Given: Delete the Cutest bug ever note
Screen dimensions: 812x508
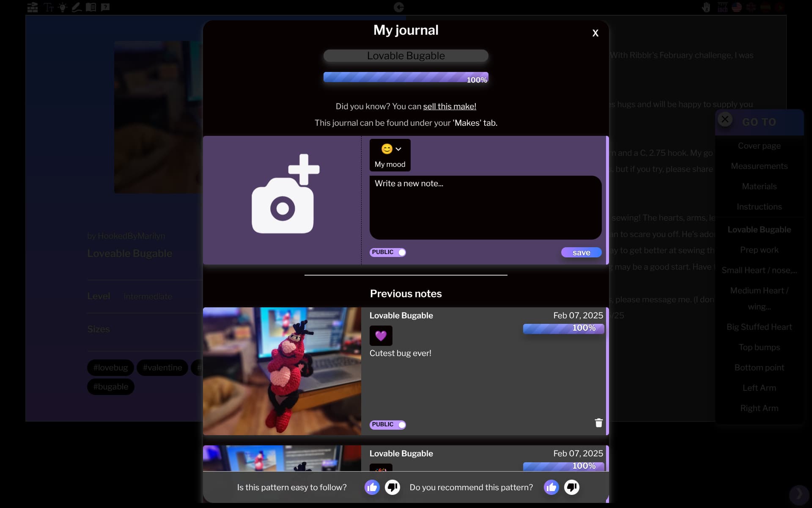Looking at the screenshot, I should pyautogui.click(x=598, y=423).
